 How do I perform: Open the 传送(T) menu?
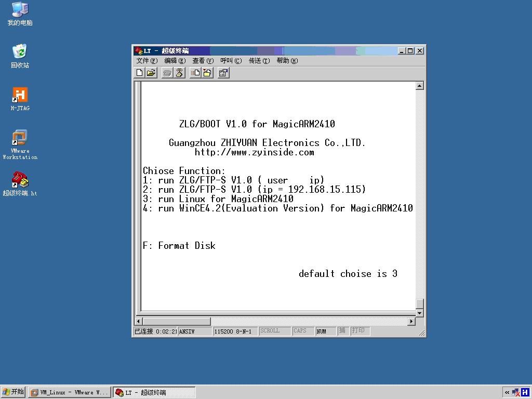[259, 61]
